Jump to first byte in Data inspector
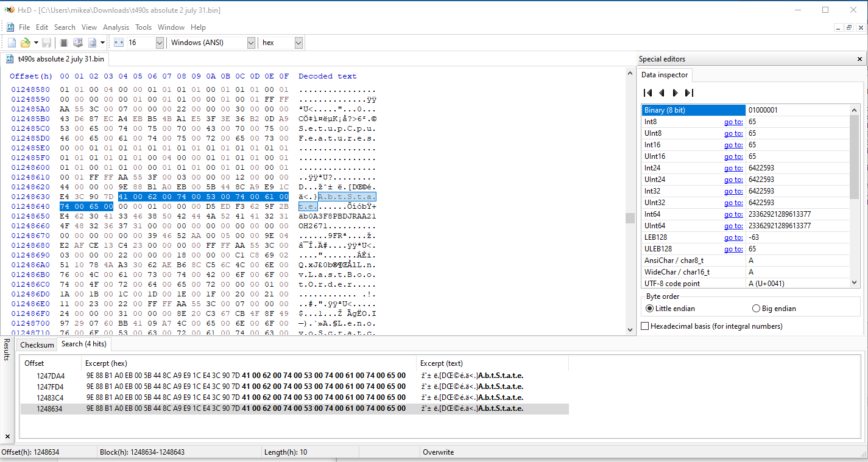The width and height of the screenshot is (868, 462). [648, 93]
